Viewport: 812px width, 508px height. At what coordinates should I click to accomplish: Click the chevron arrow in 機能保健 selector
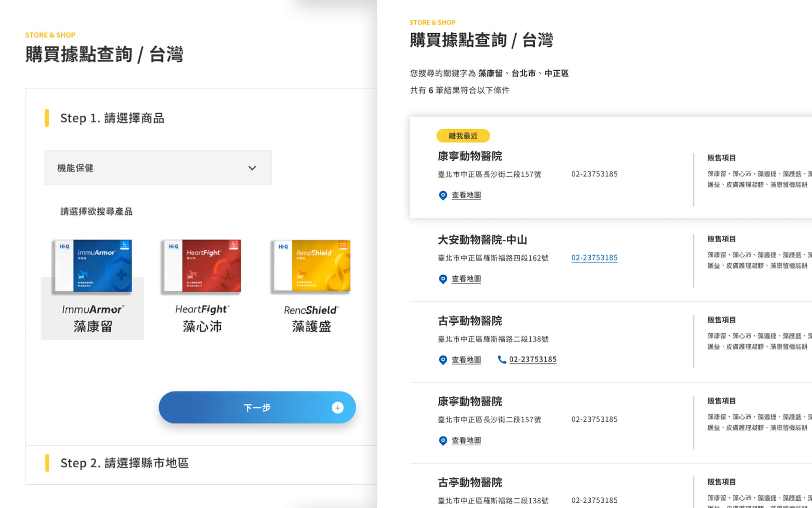pyautogui.click(x=252, y=168)
